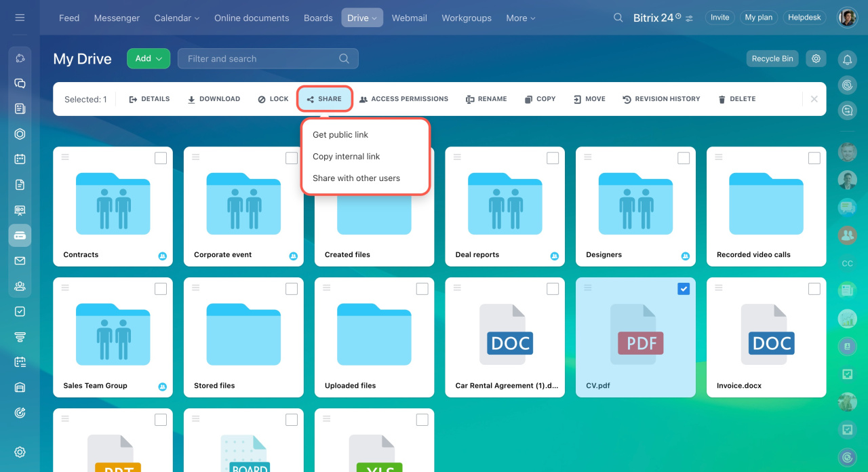Click the Download toolbar icon
Viewport: 868px width, 472px height.
click(x=192, y=99)
